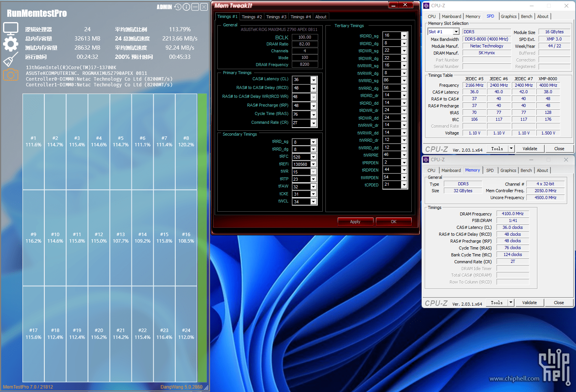The height and width of the screenshot is (392, 576).
Task: Open the monitor icon in RunMemtestPro sidebar
Action: point(11,29)
